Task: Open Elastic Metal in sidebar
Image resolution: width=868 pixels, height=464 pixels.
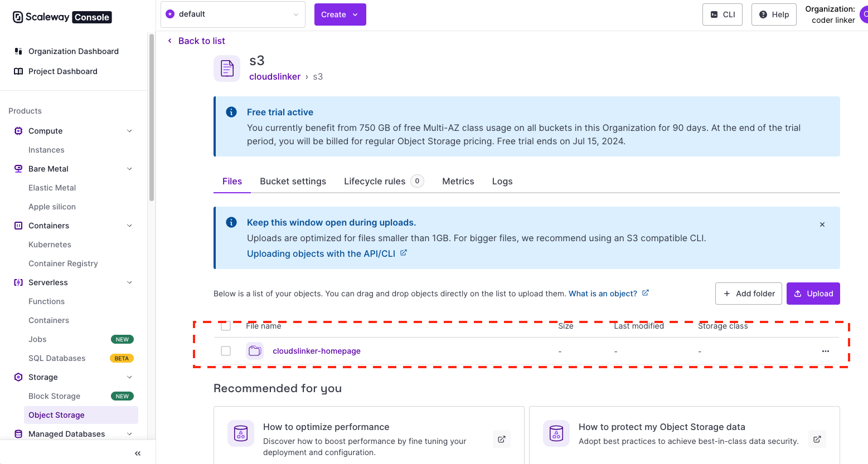Action: click(52, 188)
